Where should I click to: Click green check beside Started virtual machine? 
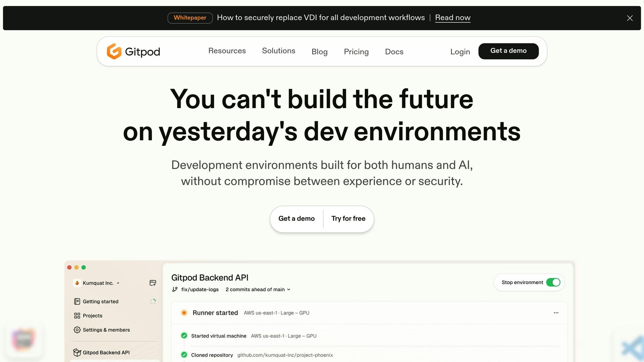pyautogui.click(x=184, y=336)
